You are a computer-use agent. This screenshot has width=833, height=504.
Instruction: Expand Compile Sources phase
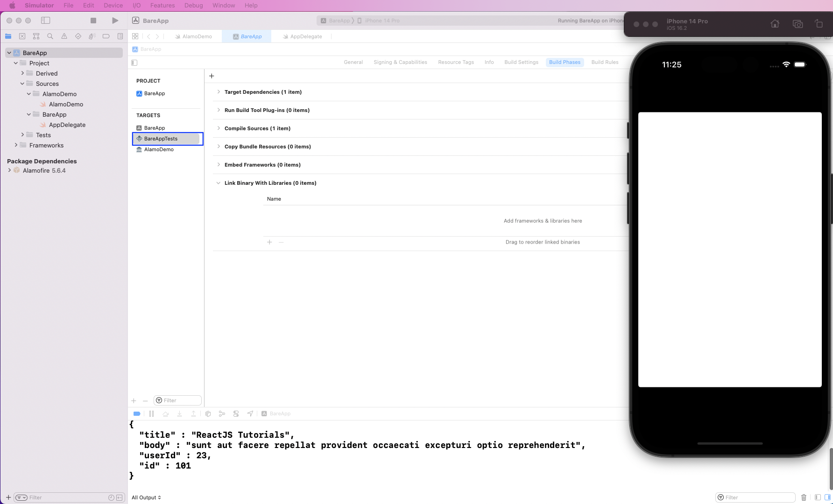[x=218, y=128]
